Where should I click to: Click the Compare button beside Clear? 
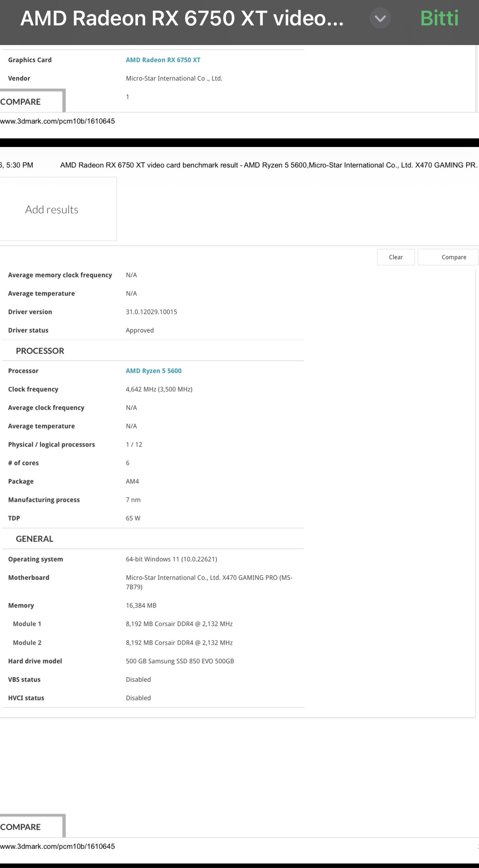coord(448,257)
